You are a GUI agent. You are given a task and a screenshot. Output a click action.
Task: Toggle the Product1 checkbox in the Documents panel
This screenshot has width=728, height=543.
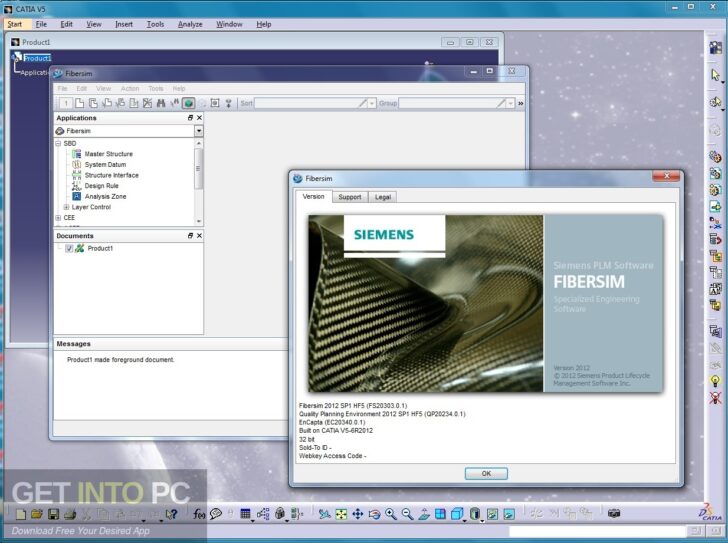[69, 248]
